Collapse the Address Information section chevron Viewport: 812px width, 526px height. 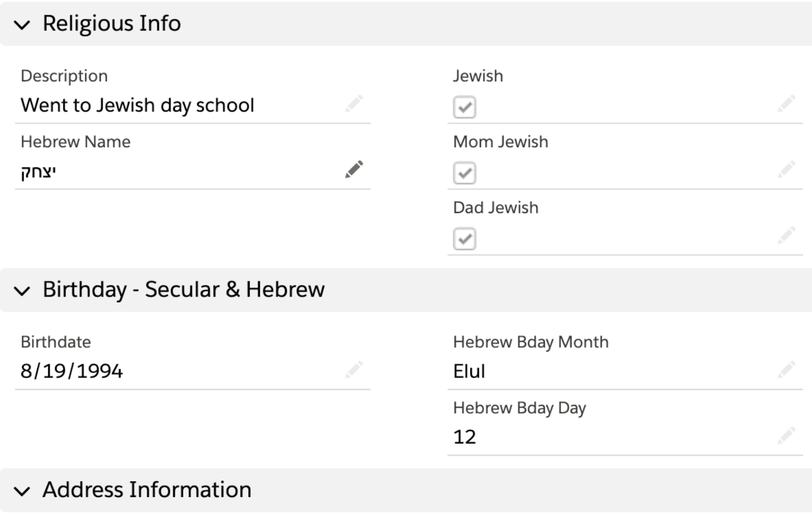pyautogui.click(x=22, y=491)
